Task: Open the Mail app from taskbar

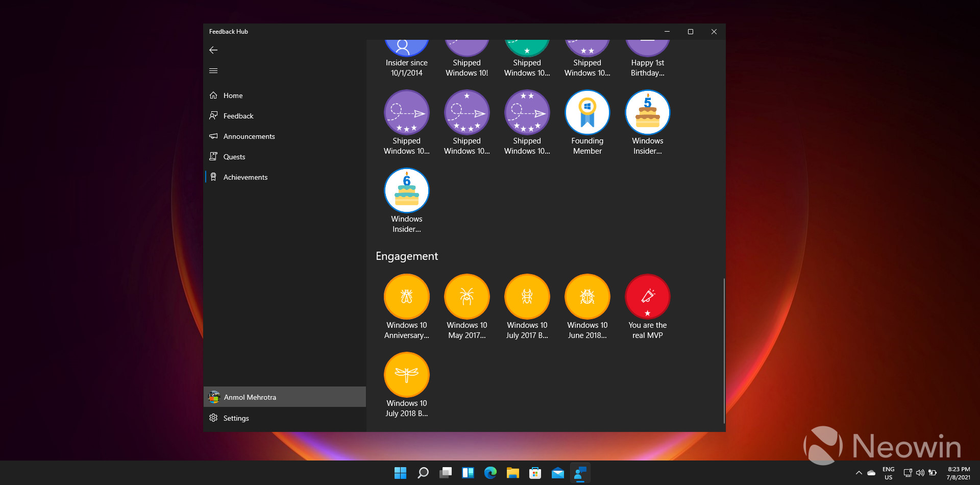Action: tap(558, 473)
